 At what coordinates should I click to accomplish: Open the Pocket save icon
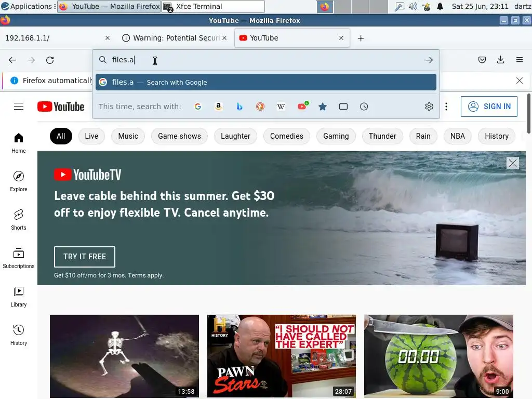[x=482, y=60]
